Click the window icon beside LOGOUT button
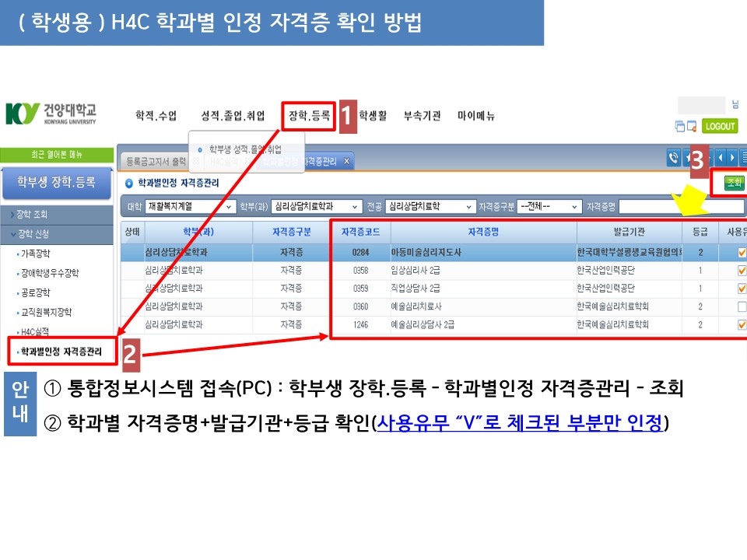The image size is (747, 560). point(692,127)
